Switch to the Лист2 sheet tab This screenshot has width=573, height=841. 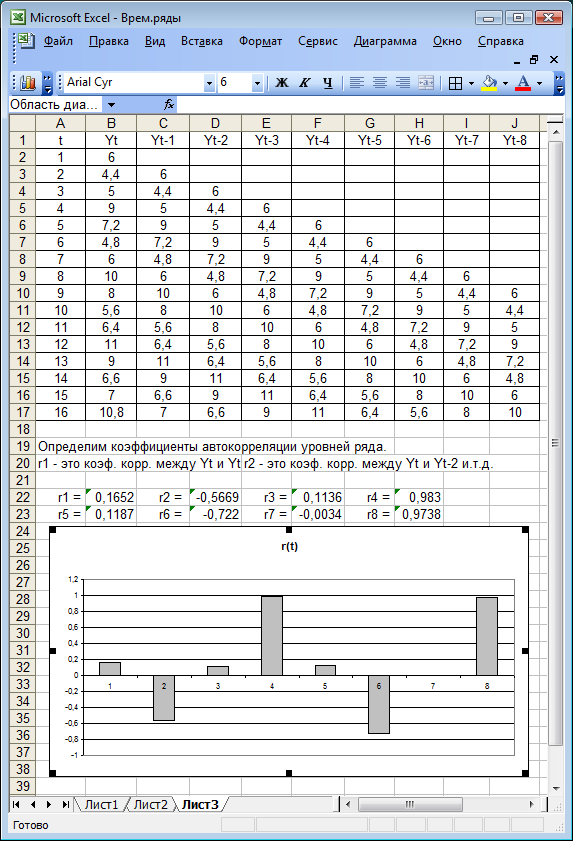point(151,805)
